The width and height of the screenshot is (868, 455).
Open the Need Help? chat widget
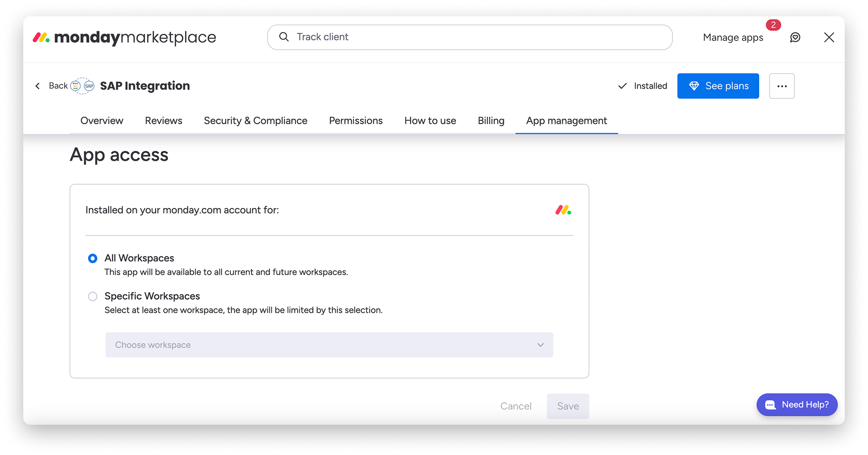797,405
